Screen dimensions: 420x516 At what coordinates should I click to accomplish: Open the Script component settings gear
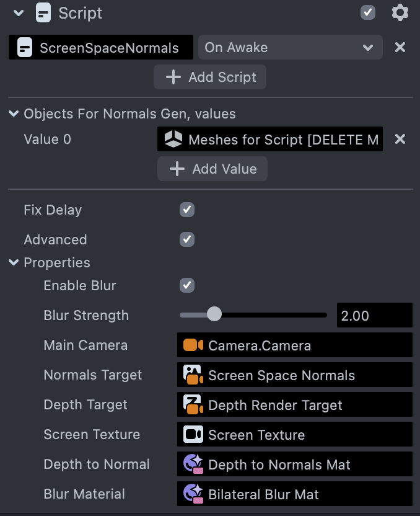pyautogui.click(x=400, y=12)
